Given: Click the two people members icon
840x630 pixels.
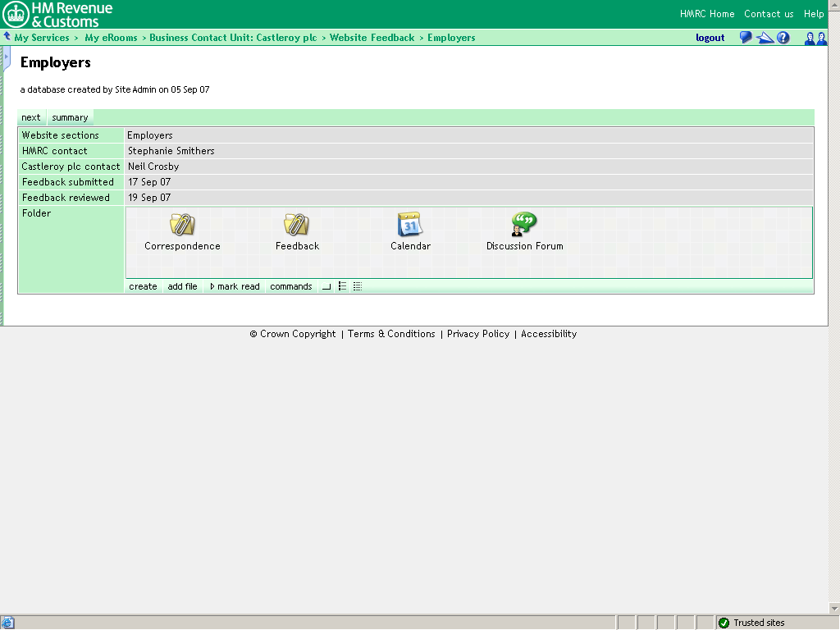Looking at the screenshot, I should pyautogui.click(x=815, y=38).
